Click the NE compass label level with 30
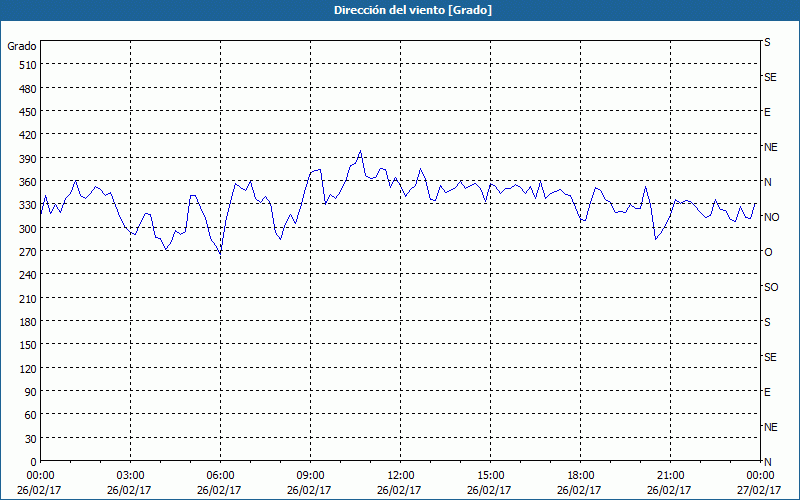Screen dimensions: 800x500 click(770, 427)
